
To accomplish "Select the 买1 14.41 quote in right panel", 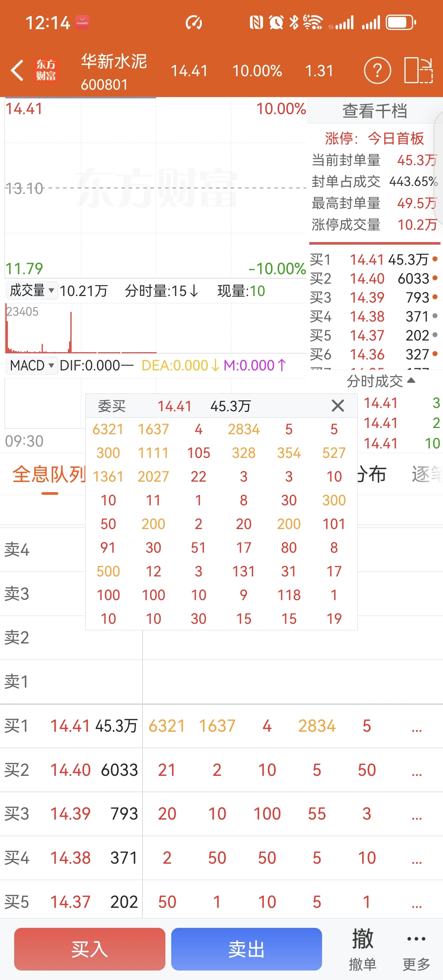I will point(374,260).
